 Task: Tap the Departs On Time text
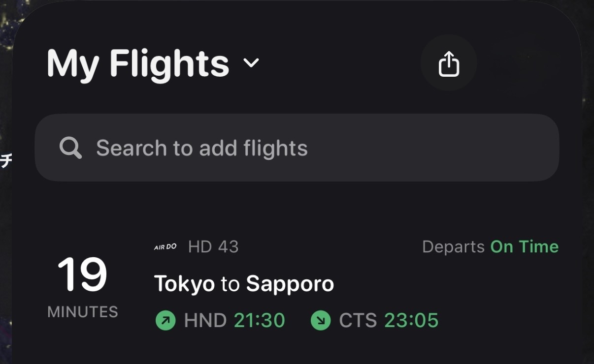click(x=490, y=246)
